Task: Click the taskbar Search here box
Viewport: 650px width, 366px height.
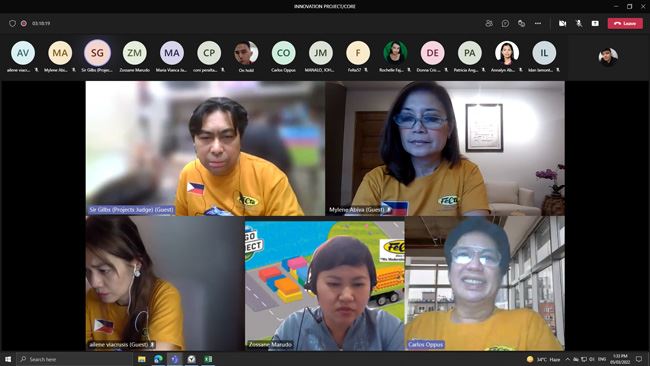Action: coord(75,359)
